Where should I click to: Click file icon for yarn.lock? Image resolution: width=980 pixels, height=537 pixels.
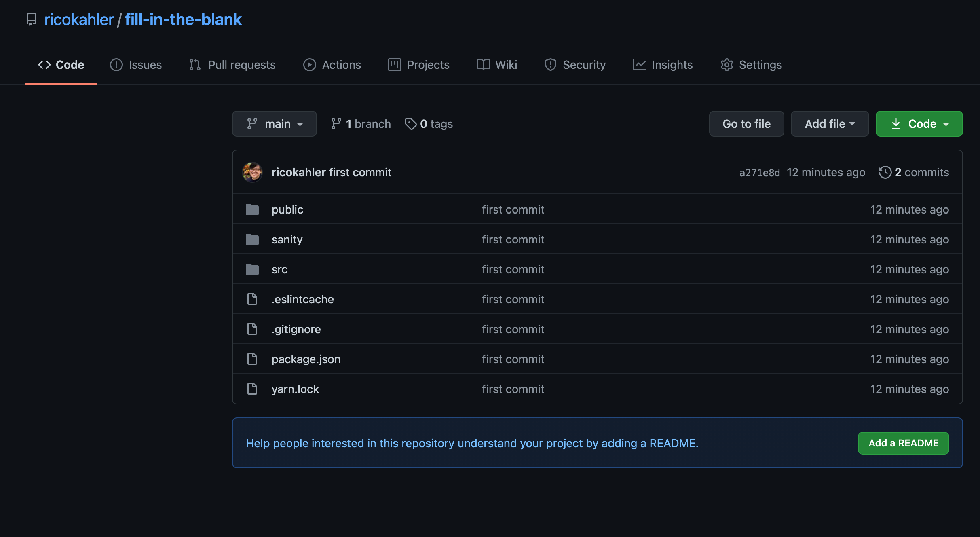point(252,389)
